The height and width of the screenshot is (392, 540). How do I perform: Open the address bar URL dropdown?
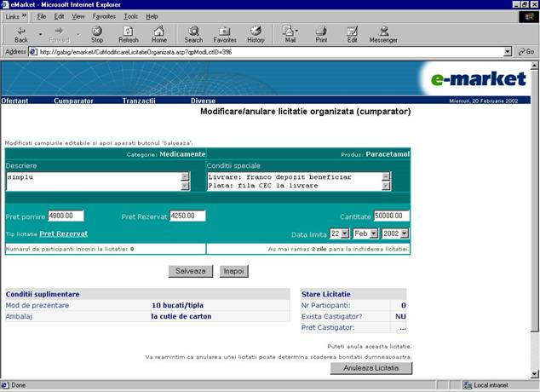tap(508, 51)
